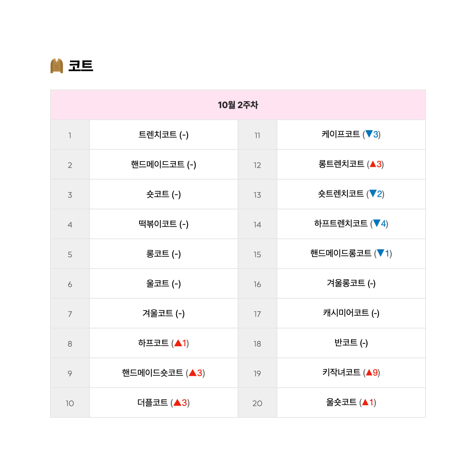This screenshot has width=476, height=476.
Task: Select the 떡볶이코트 keyword
Action: pyautogui.click(x=157, y=224)
